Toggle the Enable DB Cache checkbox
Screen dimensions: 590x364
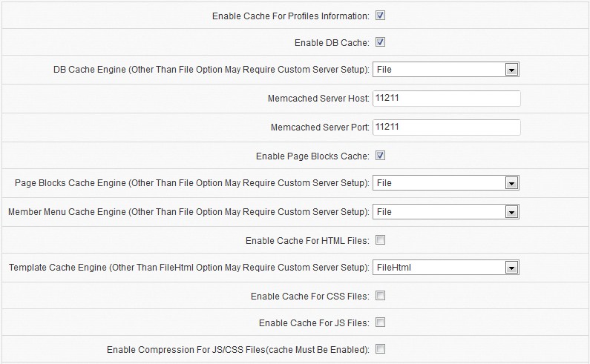tap(380, 42)
